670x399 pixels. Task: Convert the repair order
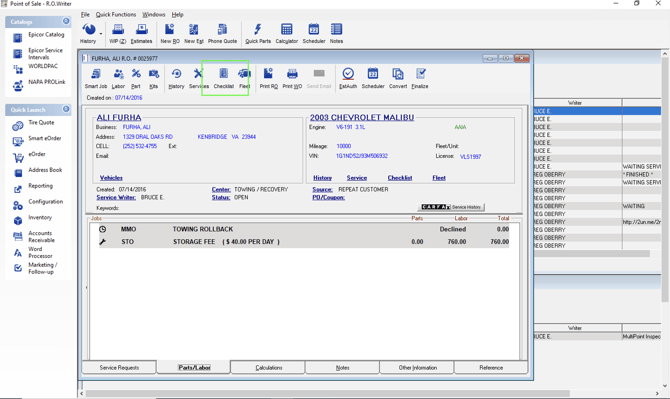(398, 79)
